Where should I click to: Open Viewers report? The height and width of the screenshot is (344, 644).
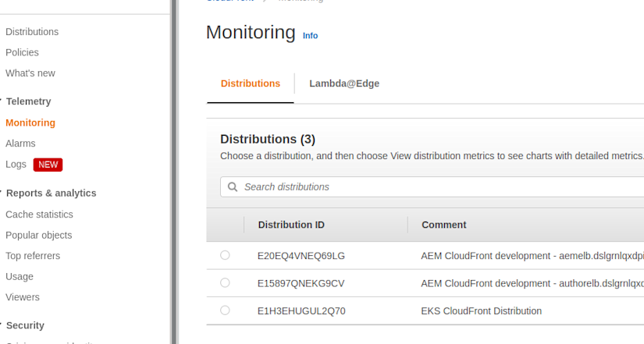23,297
